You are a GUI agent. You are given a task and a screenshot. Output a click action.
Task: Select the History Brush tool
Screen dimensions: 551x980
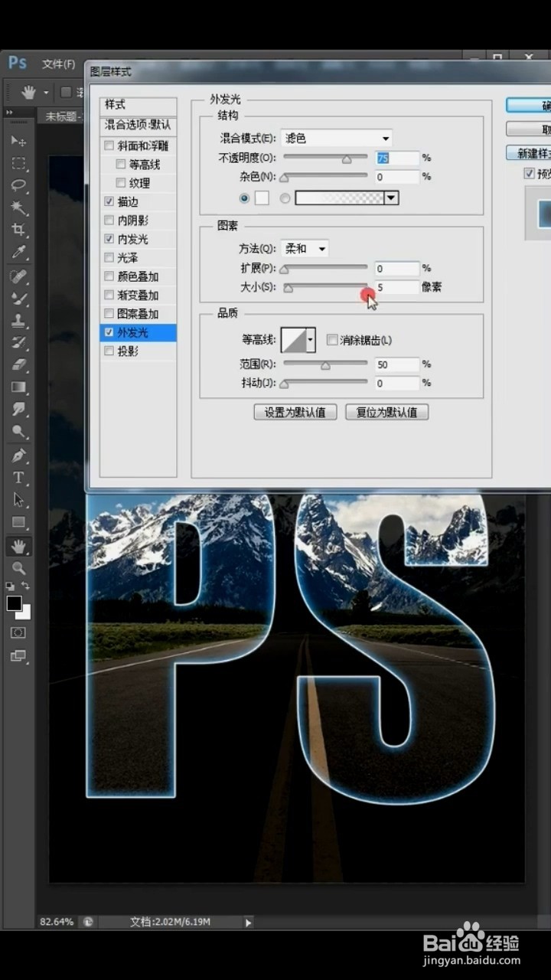[x=19, y=343]
